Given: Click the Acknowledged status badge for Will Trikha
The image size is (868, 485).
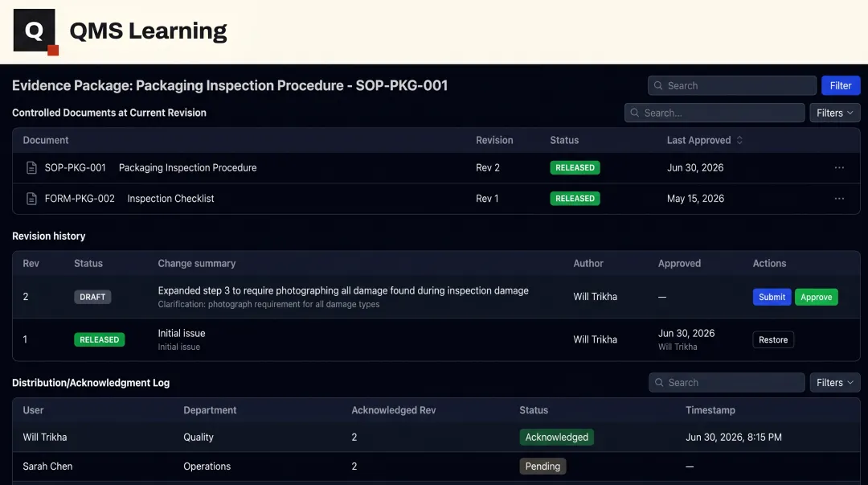Looking at the screenshot, I should tap(556, 438).
